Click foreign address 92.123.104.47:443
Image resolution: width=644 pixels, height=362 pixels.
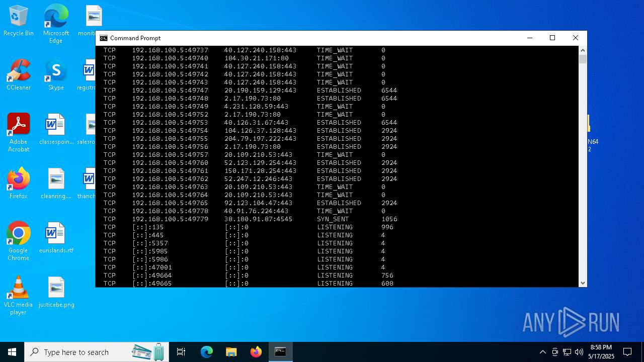(x=259, y=203)
